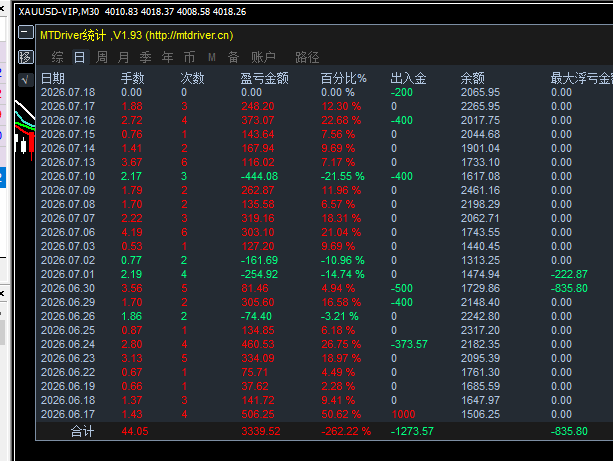This screenshot has width=613, height=461.
Task: Click the 日期 column header
Action: click(53, 78)
